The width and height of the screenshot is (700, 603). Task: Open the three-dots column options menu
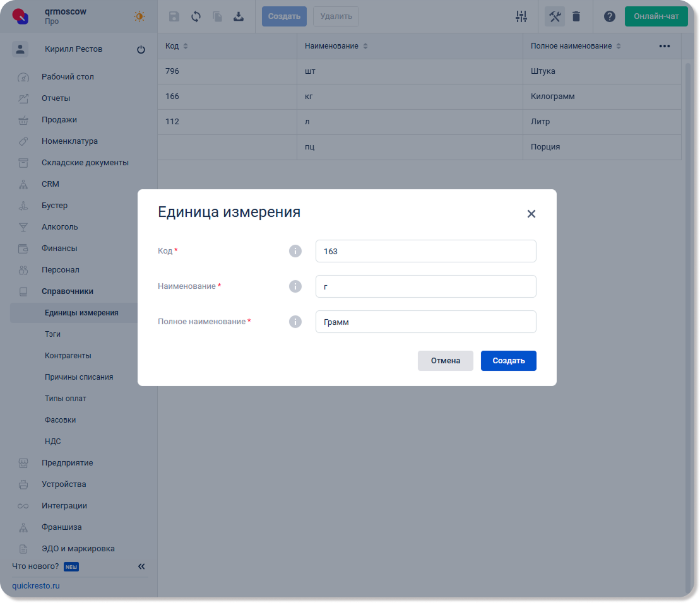click(x=664, y=46)
